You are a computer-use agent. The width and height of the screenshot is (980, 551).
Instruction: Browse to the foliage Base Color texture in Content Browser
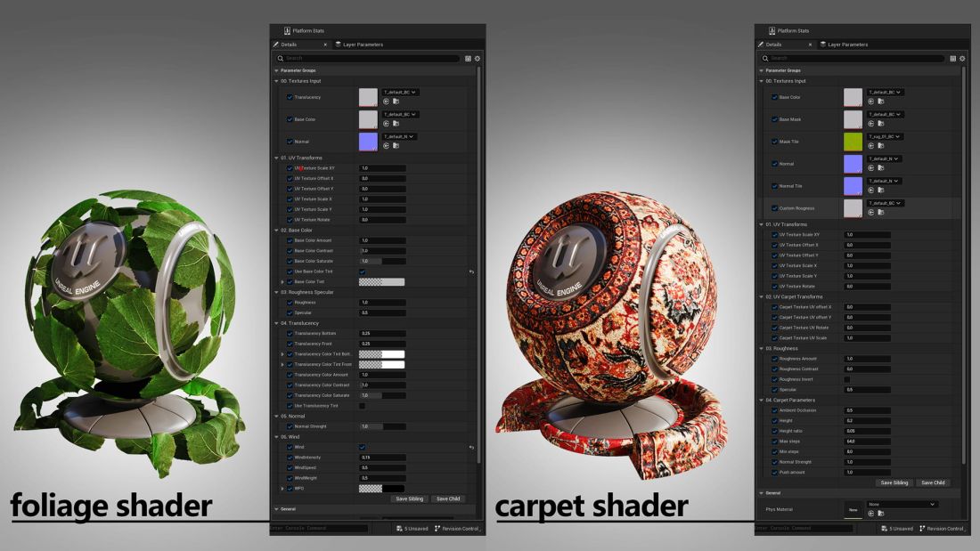click(x=396, y=124)
